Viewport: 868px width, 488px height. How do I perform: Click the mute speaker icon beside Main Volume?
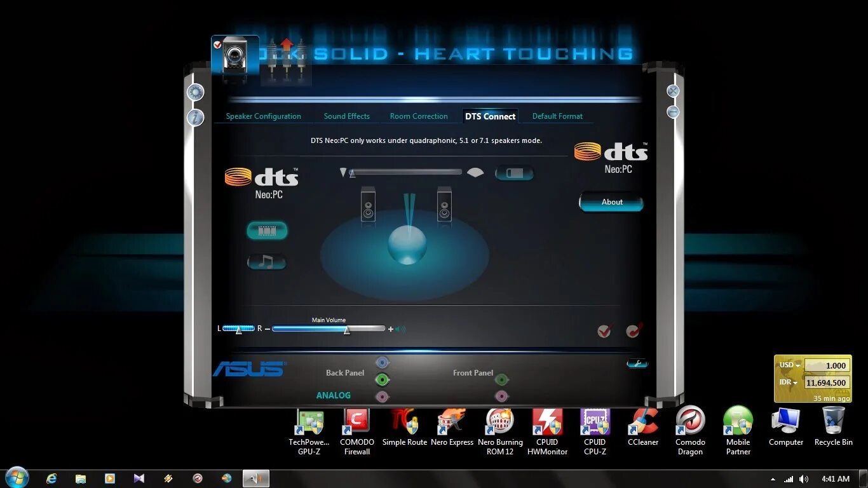click(400, 329)
